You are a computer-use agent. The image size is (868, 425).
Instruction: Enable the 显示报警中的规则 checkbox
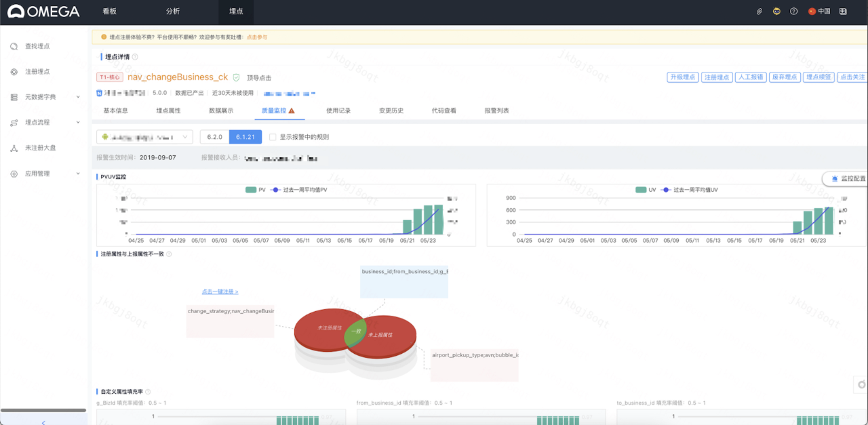273,137
